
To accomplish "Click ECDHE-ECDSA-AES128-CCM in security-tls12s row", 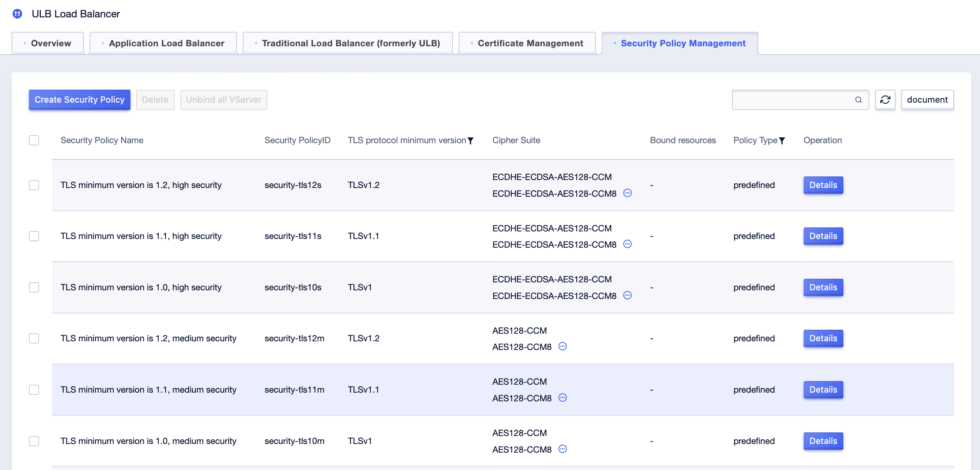I will tap(552, 177).
